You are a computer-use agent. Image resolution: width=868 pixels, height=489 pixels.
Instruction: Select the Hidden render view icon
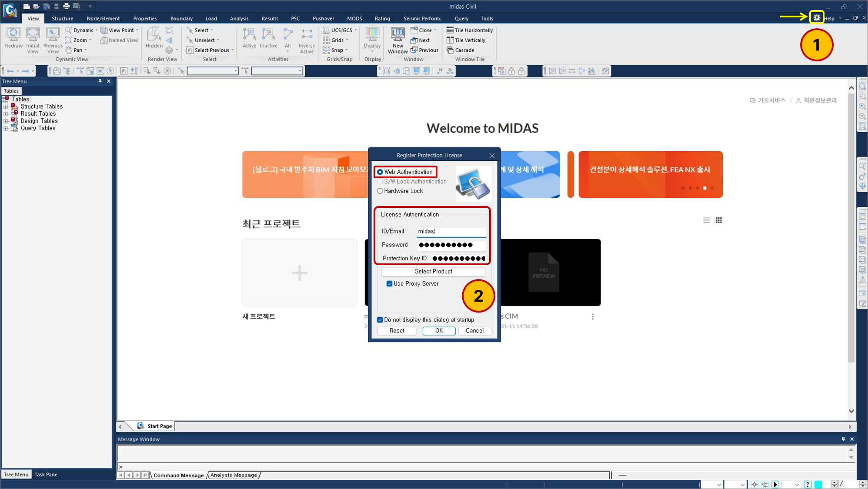154,38
